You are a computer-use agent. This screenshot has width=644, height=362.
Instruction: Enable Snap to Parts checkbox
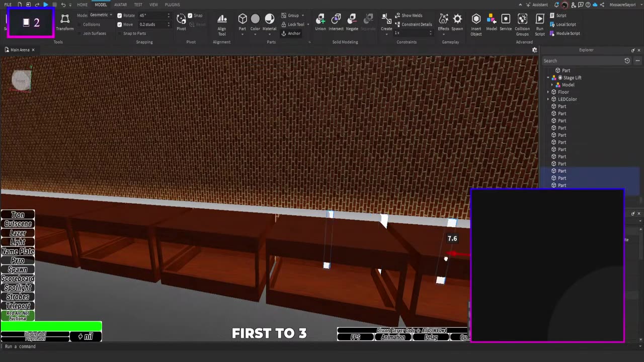click(x=119, y=34)
